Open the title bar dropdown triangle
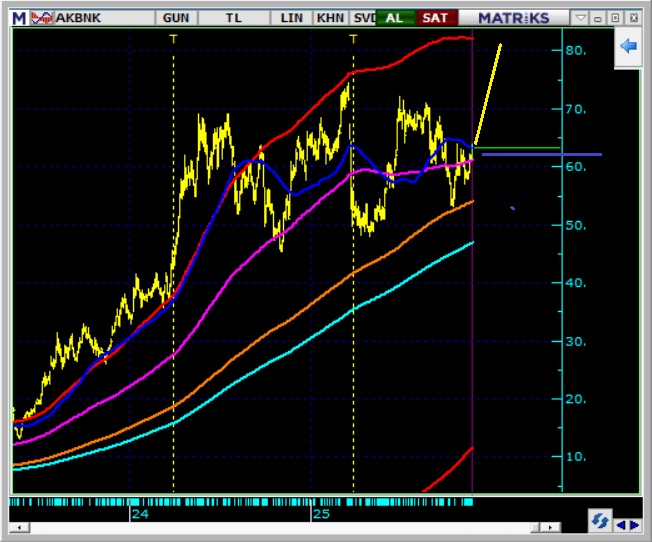The width and height of the screenshot is (652, 542). click(582, 18)
